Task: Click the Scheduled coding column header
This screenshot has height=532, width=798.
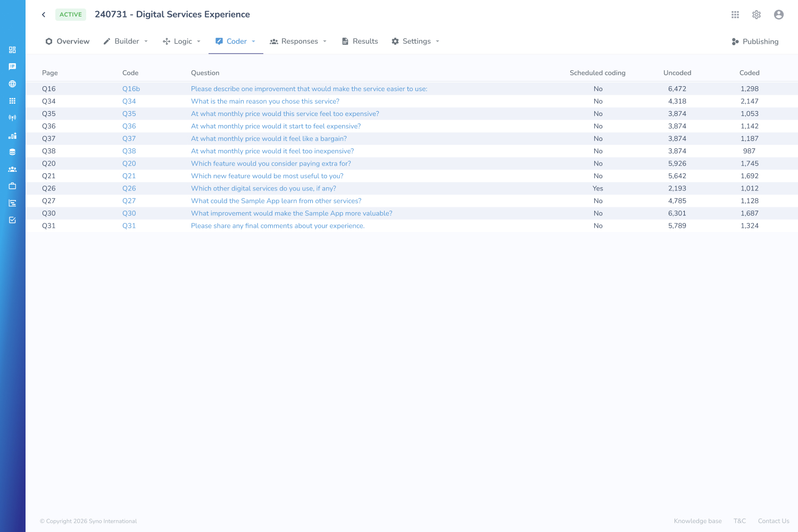Action: [597, 73]
